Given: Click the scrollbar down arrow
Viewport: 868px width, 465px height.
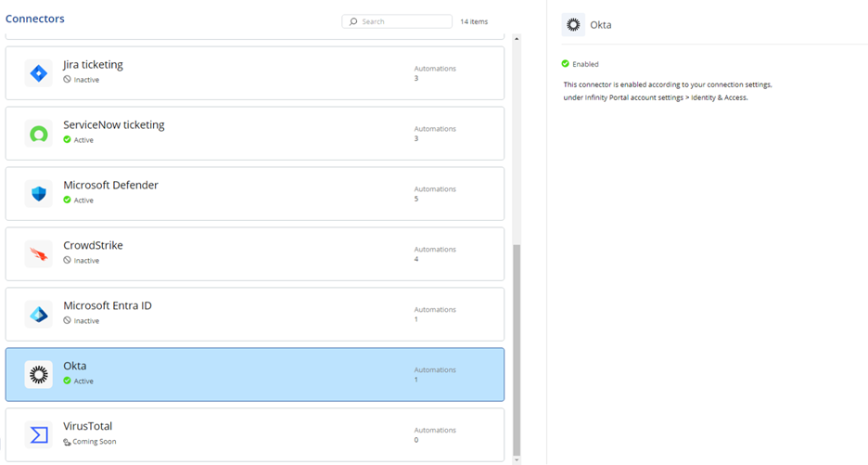Looking at the screenshot, I should 517,460.
